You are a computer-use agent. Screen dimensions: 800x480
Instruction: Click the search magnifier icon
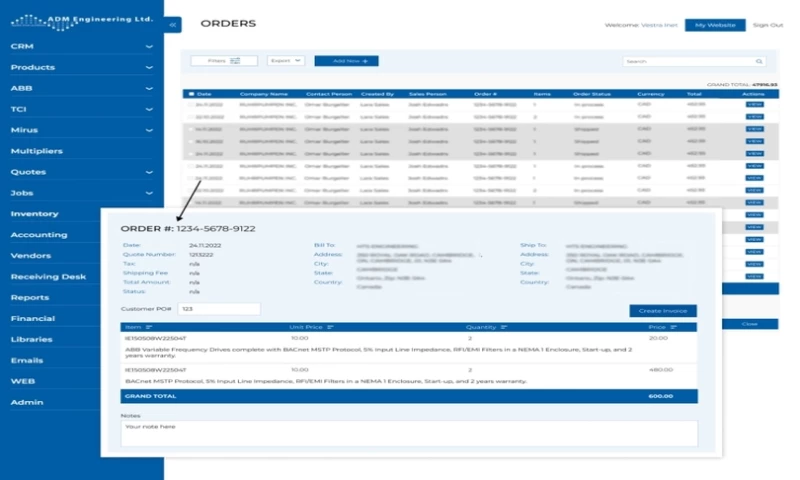(x=759, y=61)
